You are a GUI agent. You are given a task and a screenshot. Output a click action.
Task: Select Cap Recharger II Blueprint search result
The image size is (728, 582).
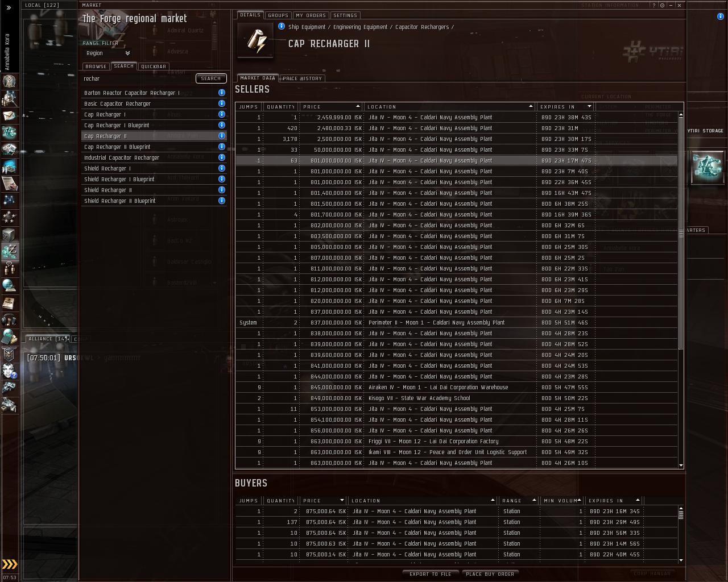[154, 147]
